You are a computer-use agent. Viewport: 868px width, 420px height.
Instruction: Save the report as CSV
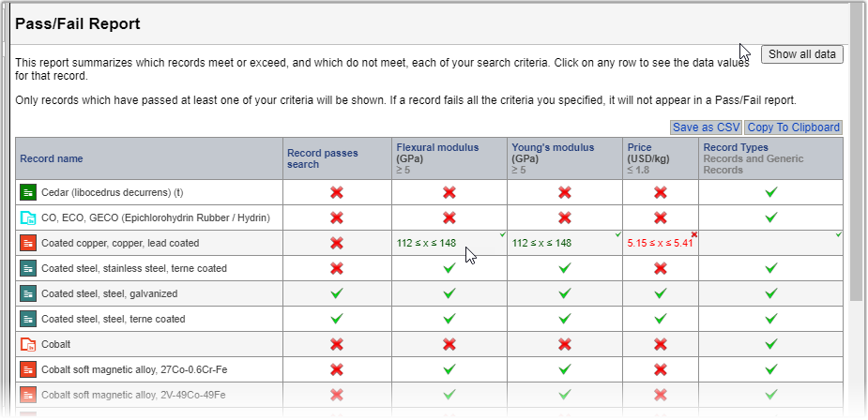tap(706, 127)
